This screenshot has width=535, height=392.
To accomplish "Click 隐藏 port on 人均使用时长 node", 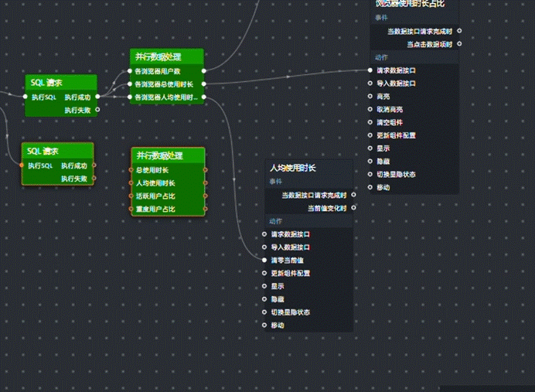I will (x=264, y=299).
